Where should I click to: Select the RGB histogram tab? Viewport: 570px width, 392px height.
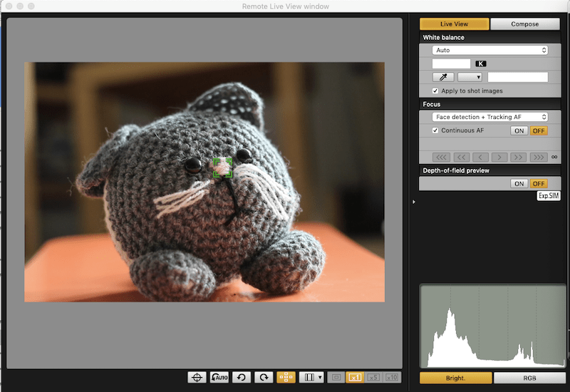click(529, 378)
